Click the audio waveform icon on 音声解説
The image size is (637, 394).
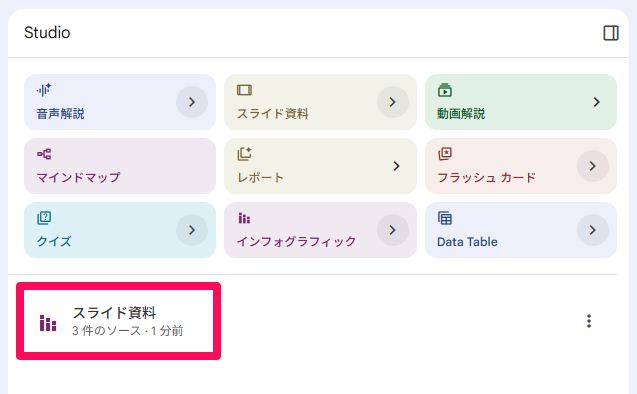point(44,90)
